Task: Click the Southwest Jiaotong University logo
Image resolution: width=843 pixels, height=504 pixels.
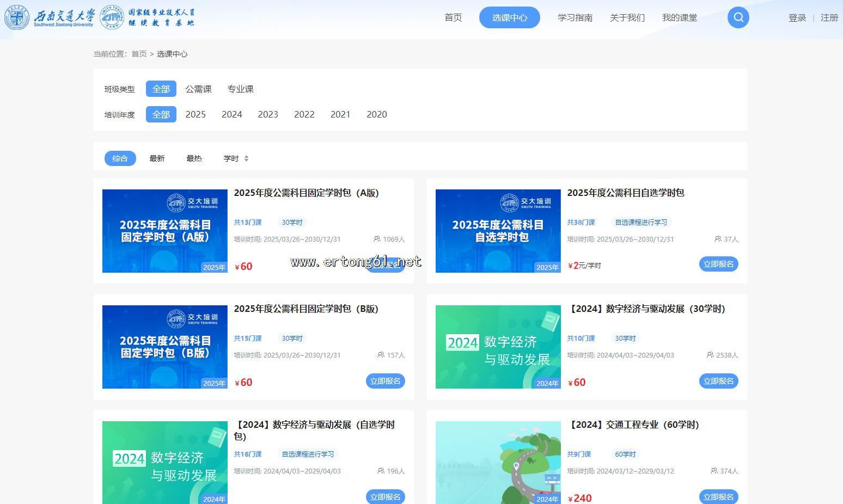Action: pos(49,17)
